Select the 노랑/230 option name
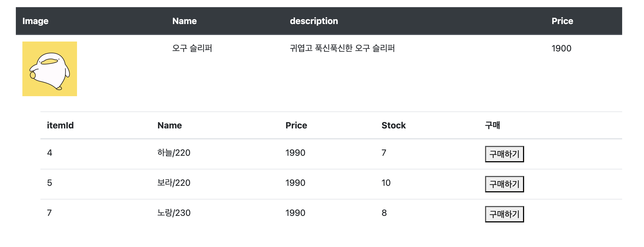 (x=174, y=213)
